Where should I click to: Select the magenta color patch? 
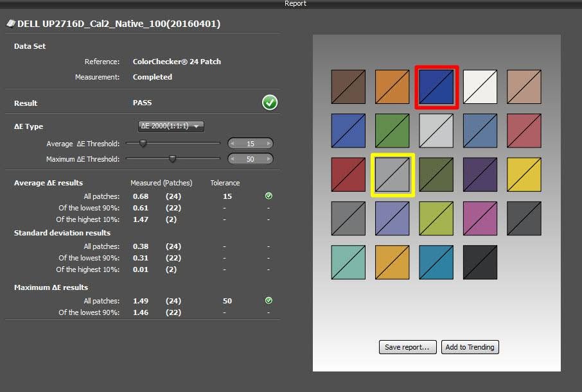coord(480,218)
